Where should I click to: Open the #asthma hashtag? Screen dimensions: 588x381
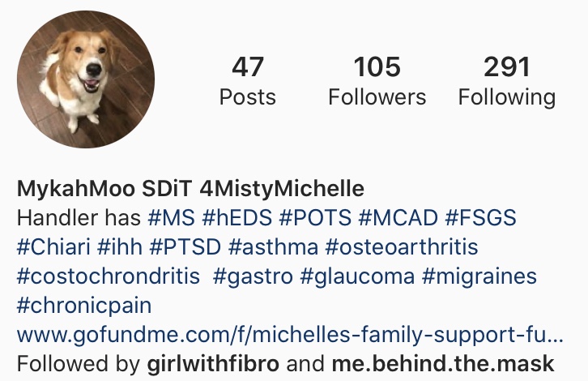click(274, 247)
